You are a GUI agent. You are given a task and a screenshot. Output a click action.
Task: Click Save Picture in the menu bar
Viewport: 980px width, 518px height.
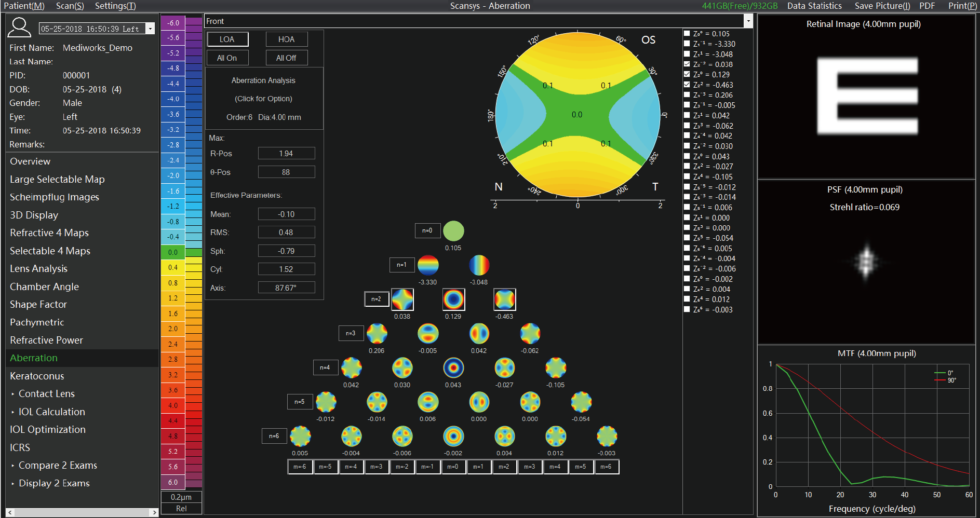882,6
